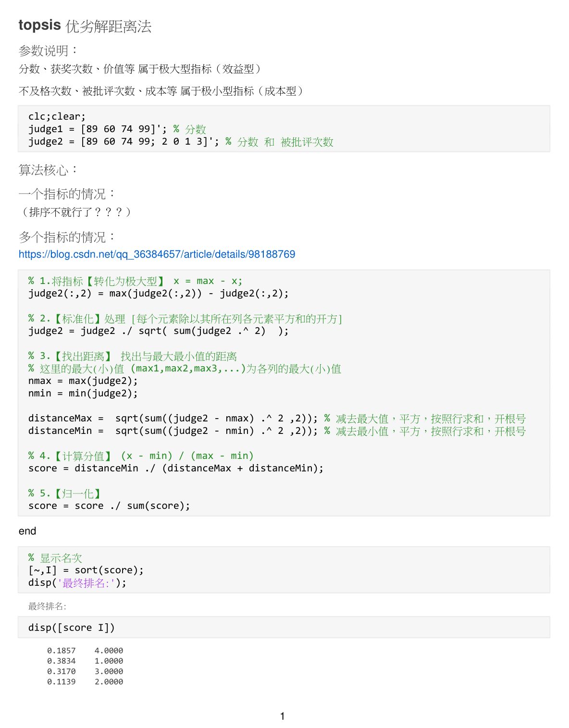Click the 'nmin = min(judge2);' code line
The image size is (569, 728).
click(83, 394)
